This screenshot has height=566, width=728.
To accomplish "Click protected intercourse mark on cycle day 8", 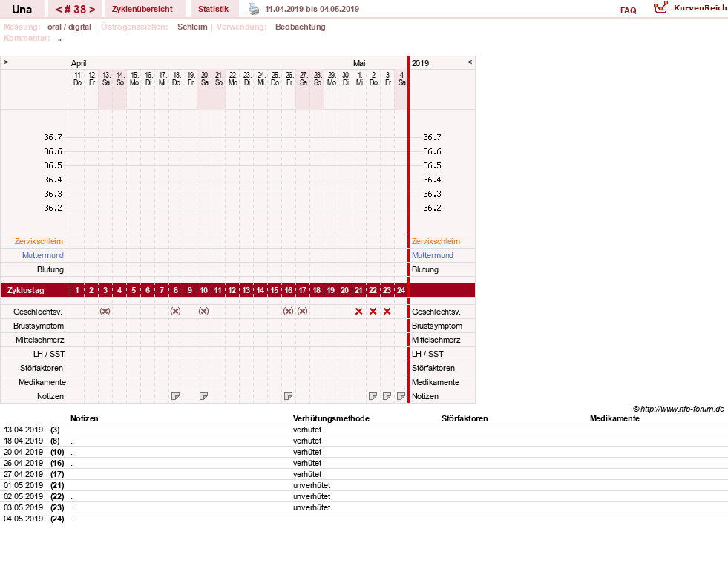I will click(175, 312).
